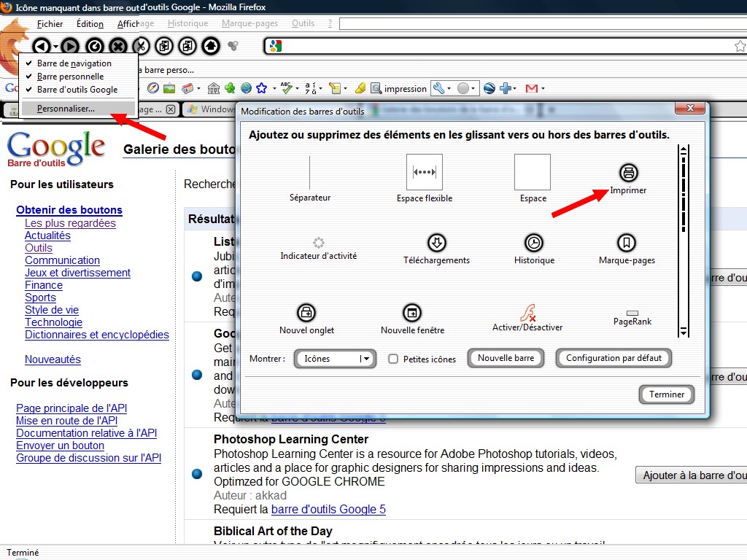The image size is (747, 560).
Task: Open the Communication link in sidebar
Action: 62,260
